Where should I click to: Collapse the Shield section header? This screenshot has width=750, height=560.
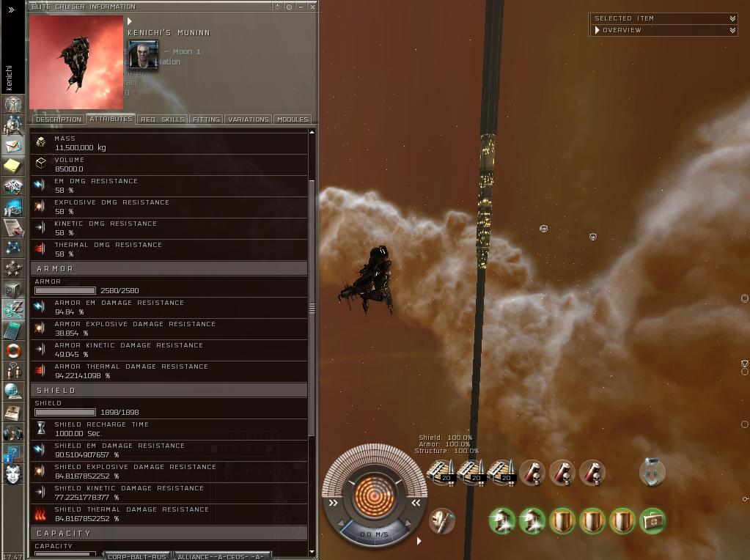(x=169, y=390)
